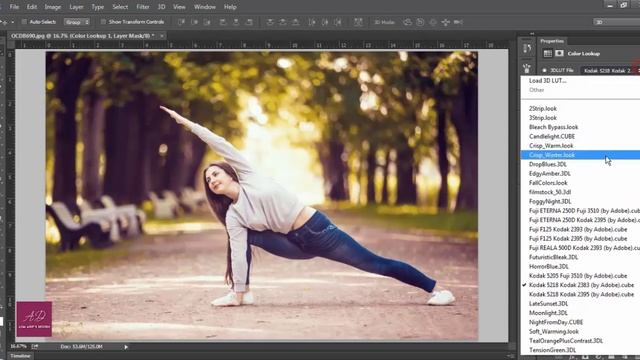Viewport: 640px width, 360px height.
Task: Collapse the panel dock with double-arrow
Action: [532, 34]
